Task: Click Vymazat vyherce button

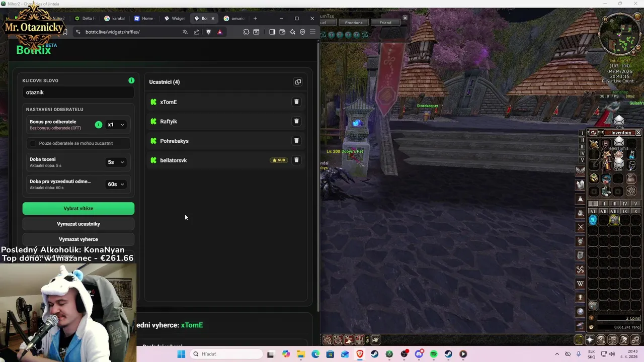Action: click(78, 239)
